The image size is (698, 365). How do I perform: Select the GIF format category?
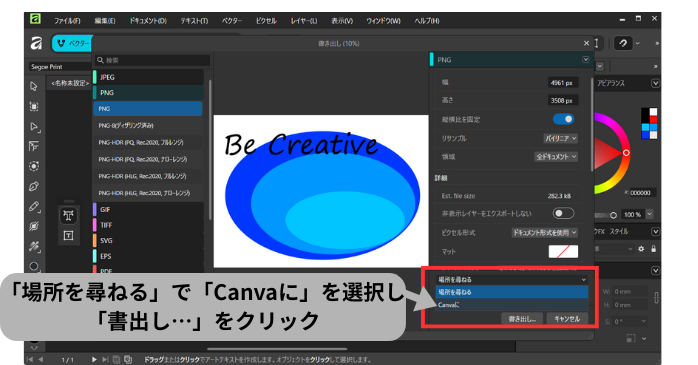pyautogui.click(x=148, y=210)
